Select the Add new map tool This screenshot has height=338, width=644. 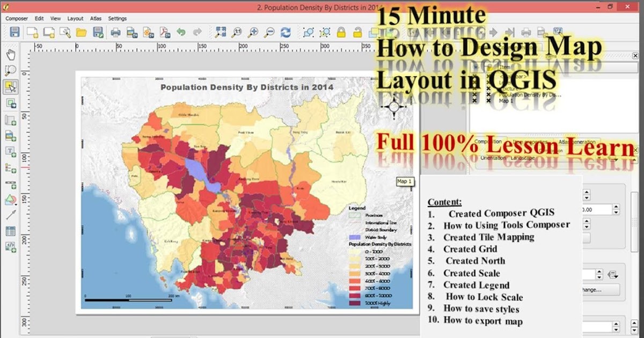11,119
